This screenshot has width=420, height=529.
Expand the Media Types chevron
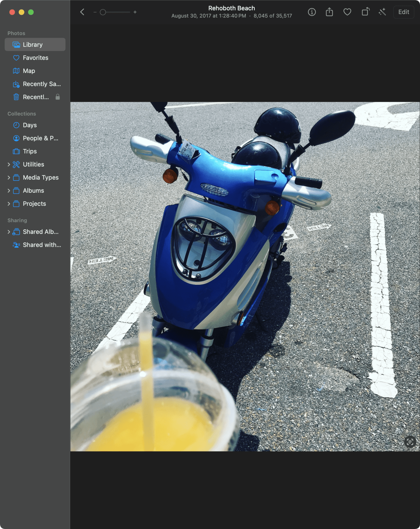[x=9, y=178]
